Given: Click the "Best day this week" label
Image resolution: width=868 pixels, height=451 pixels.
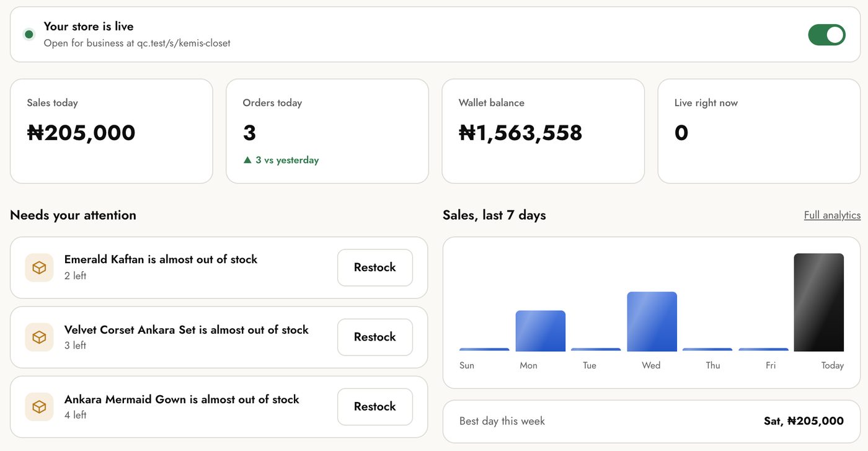Looking at the screenshot, I should click(x=502, y=421).
